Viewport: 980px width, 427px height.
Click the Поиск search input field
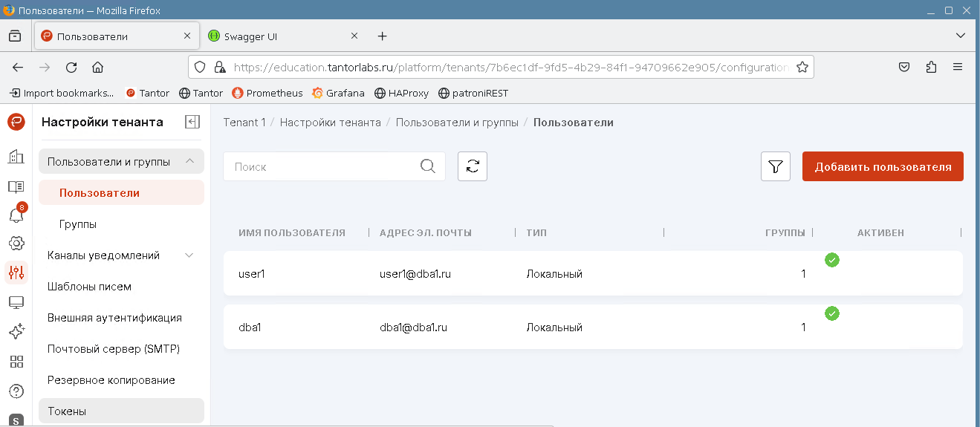click(x=323, y=167)
